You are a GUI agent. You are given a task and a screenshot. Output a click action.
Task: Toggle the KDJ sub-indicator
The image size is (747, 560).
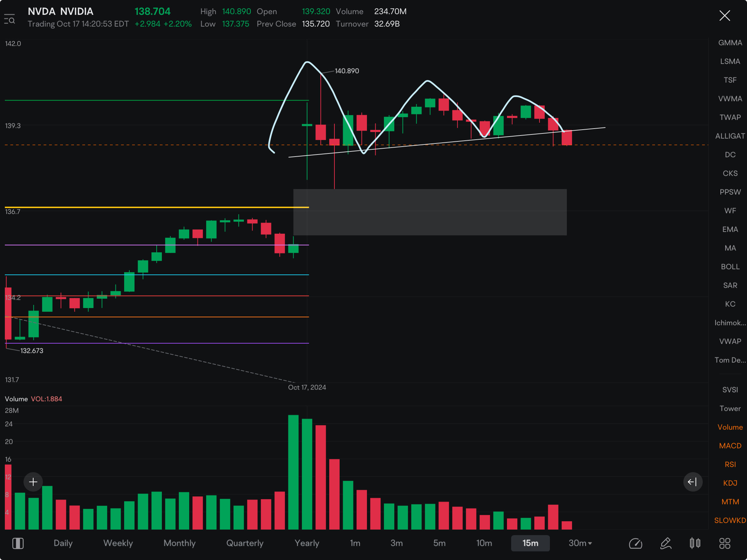pos(730,483)
